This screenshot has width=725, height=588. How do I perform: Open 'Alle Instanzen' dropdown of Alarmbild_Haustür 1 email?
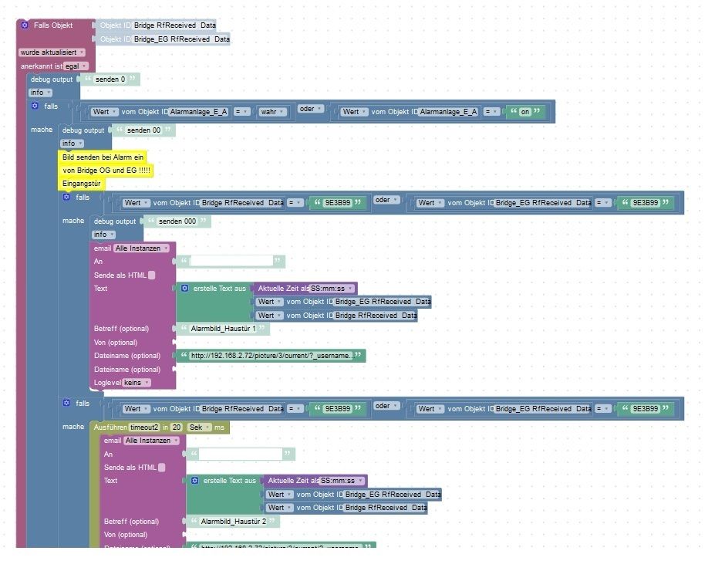pos(141,248)
